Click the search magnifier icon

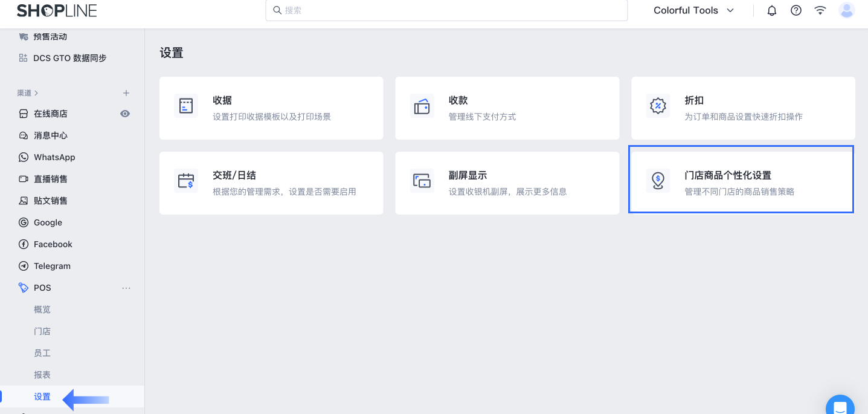coord(277,10)
